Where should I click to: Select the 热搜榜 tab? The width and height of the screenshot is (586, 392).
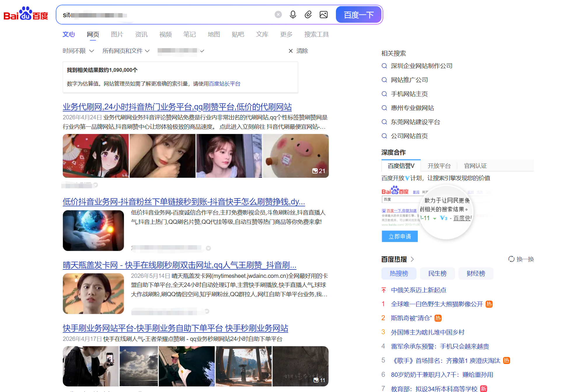coord(399,273)
